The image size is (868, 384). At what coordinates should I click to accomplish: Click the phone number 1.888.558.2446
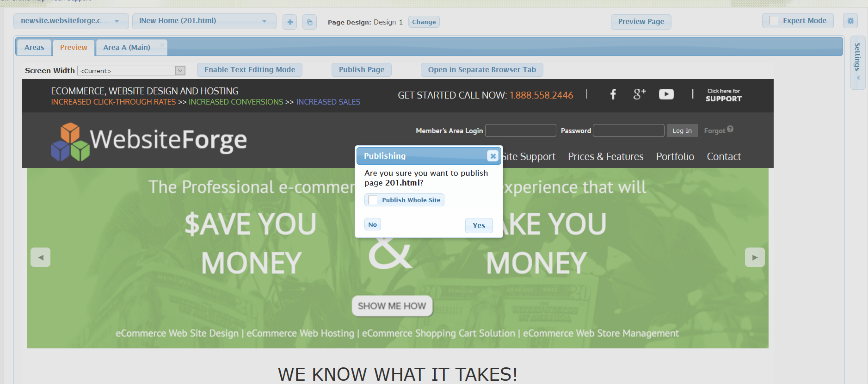[x=542, y=95]
